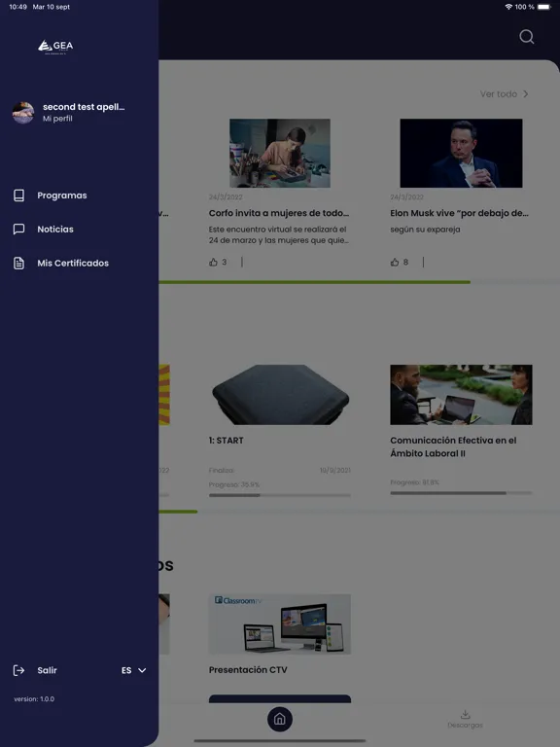Tap Wi-Fi indicator in status bar
The height and width of the screenshot is (747, 560).
click(x=508, y=7)
